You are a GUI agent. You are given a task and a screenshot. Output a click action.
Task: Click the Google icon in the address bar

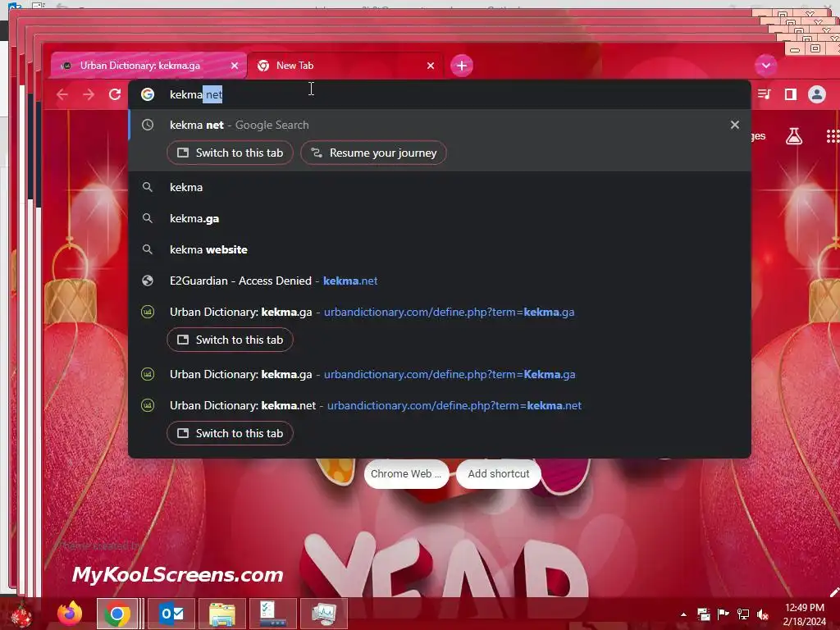148,95
